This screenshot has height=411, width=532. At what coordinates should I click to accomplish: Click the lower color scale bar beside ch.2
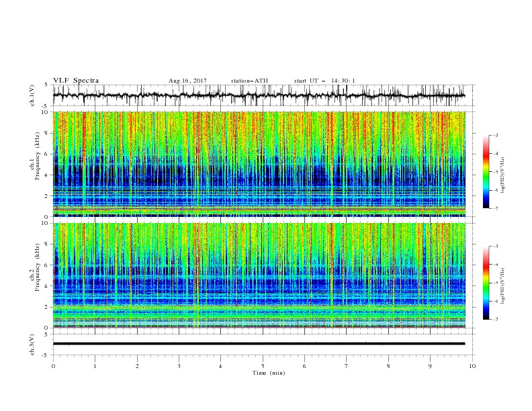click(486, 283)
